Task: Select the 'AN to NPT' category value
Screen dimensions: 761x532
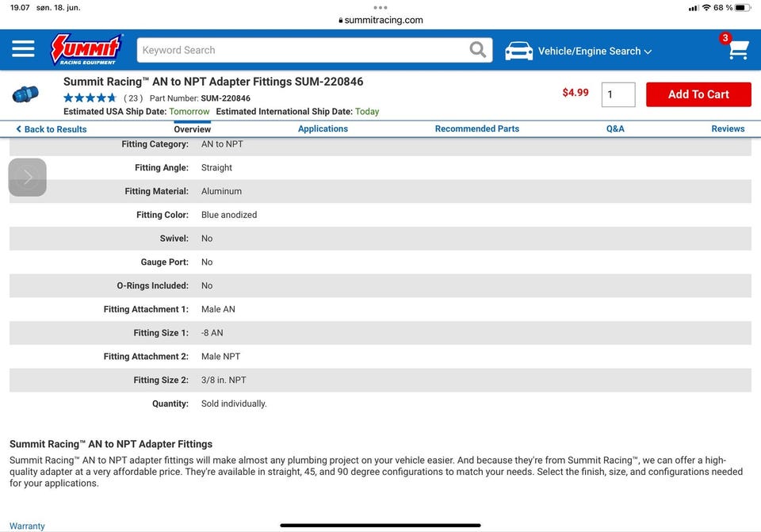Action: [222, 144]
